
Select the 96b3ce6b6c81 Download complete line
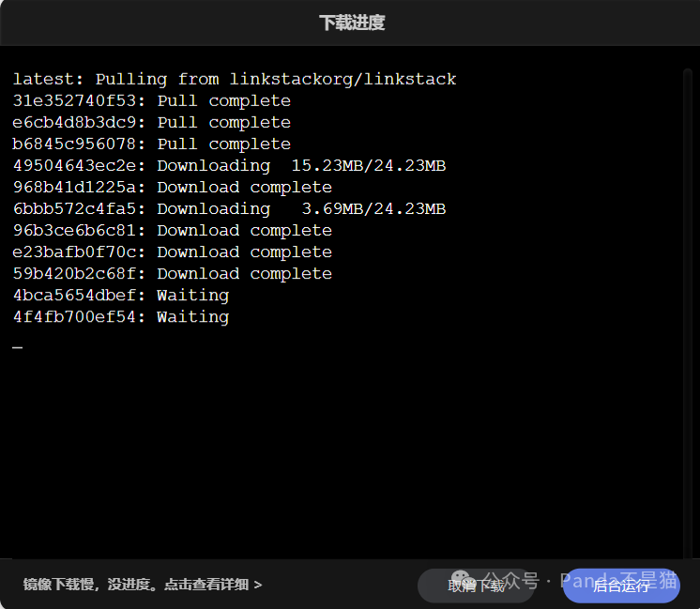(x=173, y=231)
